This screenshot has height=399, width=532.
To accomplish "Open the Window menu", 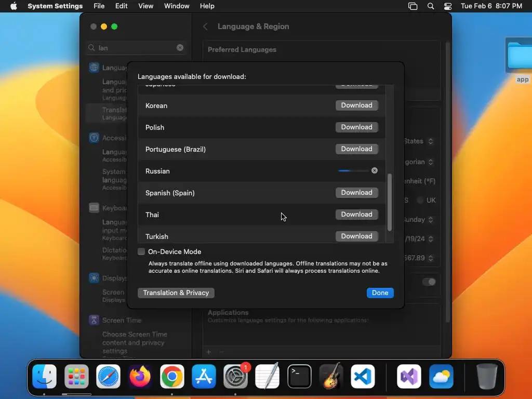I will pyautogui.click(x=177, y=6).
